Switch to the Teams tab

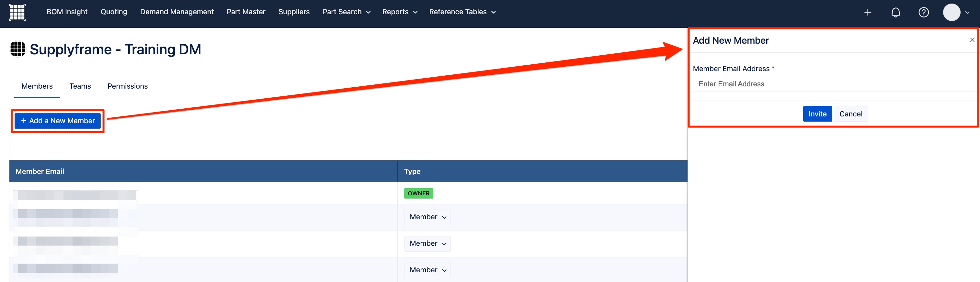80,86
